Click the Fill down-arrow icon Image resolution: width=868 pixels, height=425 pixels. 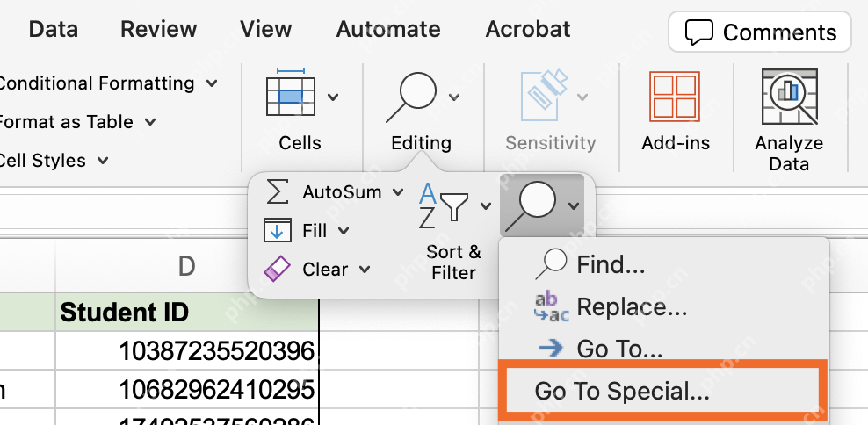[x=276, y=230]
